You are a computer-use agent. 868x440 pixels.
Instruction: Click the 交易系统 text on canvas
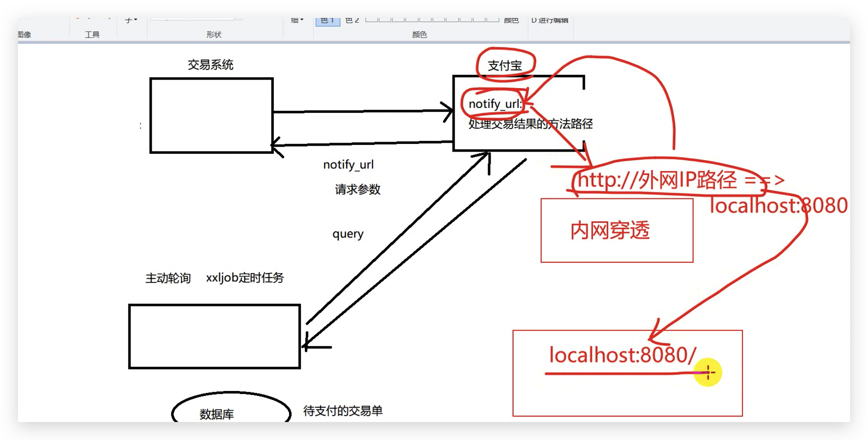coord(210,65)
